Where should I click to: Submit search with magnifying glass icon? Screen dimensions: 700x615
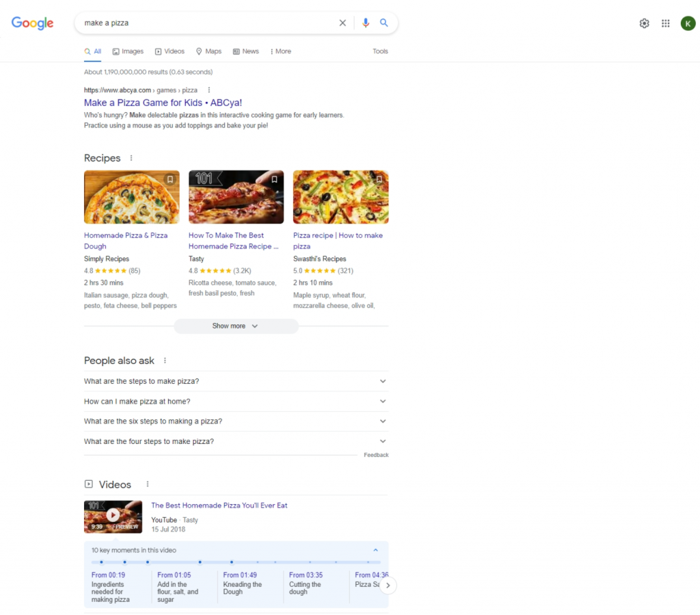pyautogui.click(x=384, y=23)
